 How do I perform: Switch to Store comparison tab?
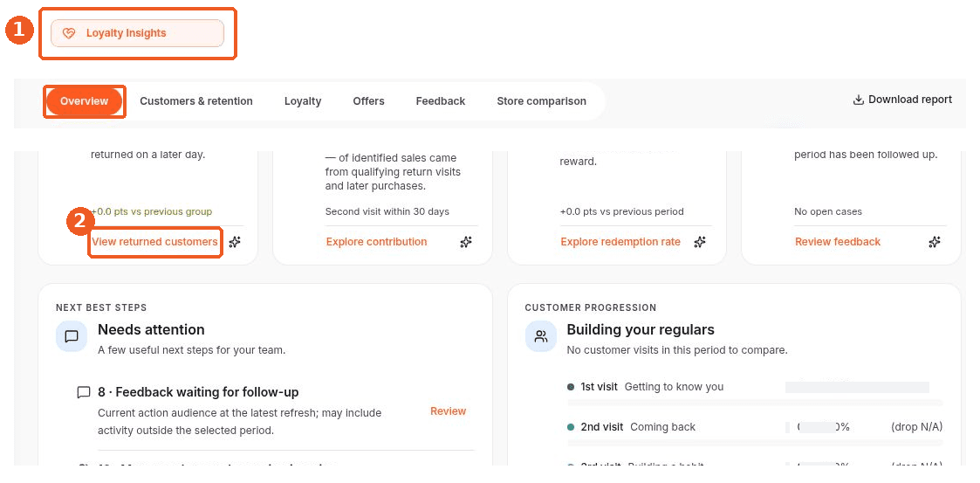pyautogui.click(x=541, y=100)
